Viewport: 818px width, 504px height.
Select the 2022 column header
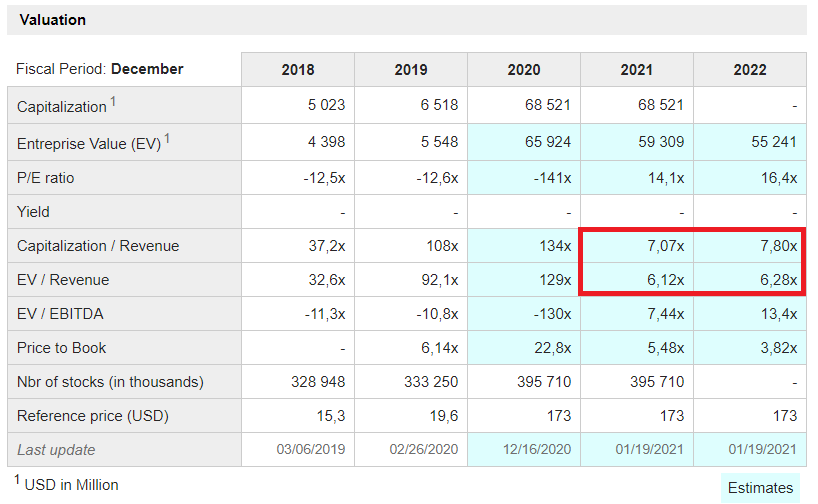pos(750,69)
